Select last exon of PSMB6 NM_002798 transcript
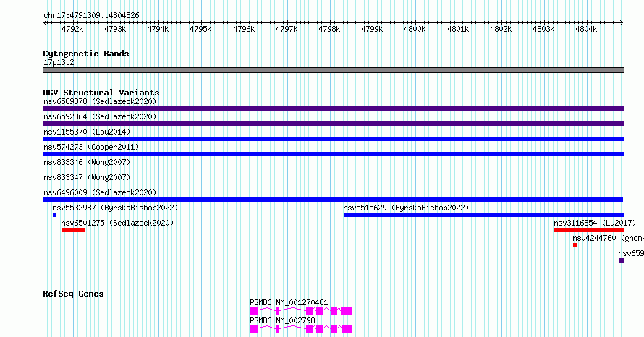Image resolution: width=644 pixels, height=337 pixels. (347, 329)
